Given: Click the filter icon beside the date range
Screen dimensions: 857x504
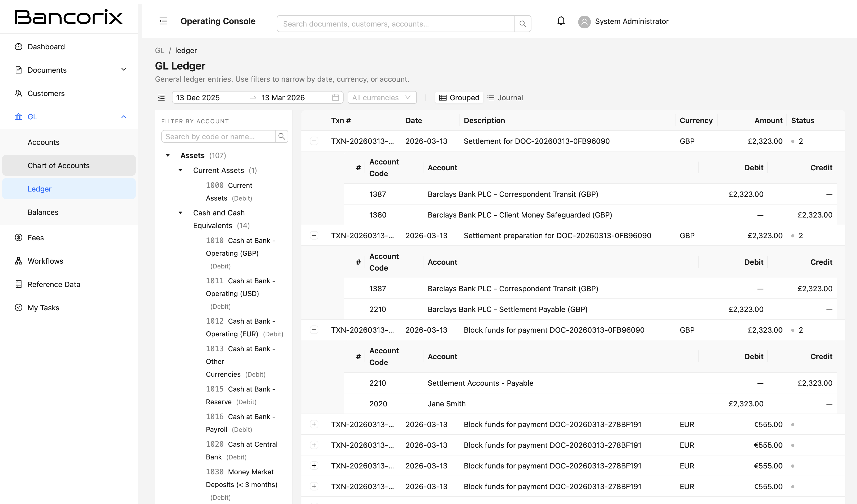Looking at the screenshot, I should [161, 98].
